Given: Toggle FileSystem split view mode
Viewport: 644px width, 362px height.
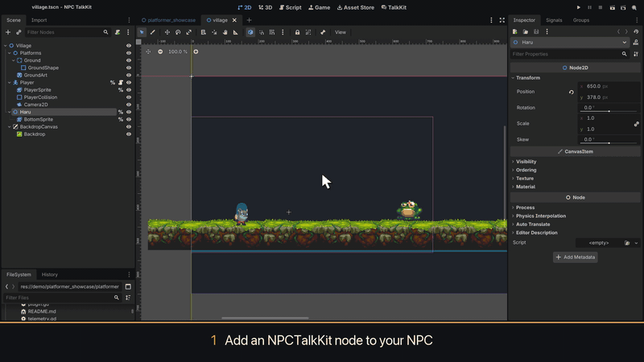Looking at the screenshot, I should tap(128, 286).
